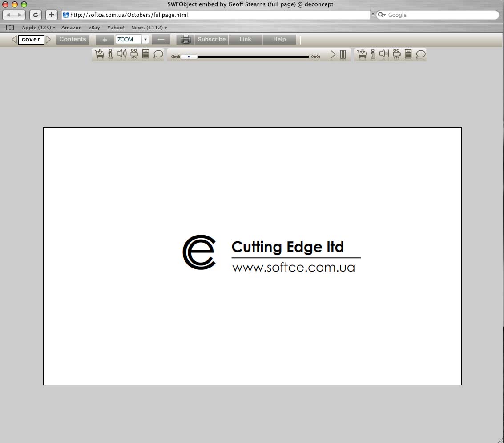504x443 pixels.
Task: Reload the page with refresh button
Action: [x=35, y=15]
